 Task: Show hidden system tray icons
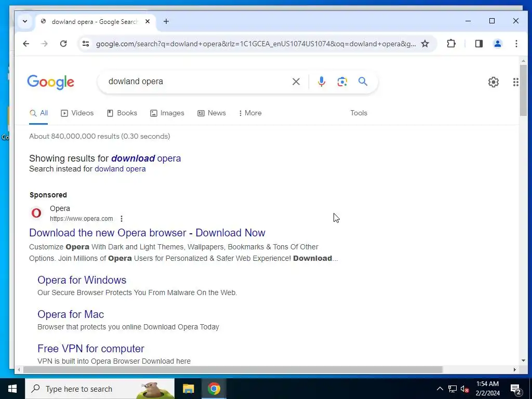(440, 389)
